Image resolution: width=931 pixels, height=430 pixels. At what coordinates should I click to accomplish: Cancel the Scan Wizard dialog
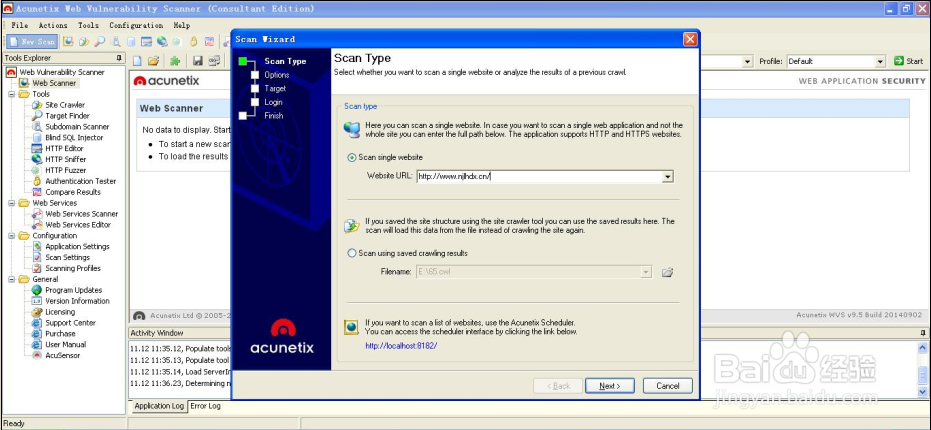pos(668,386)
